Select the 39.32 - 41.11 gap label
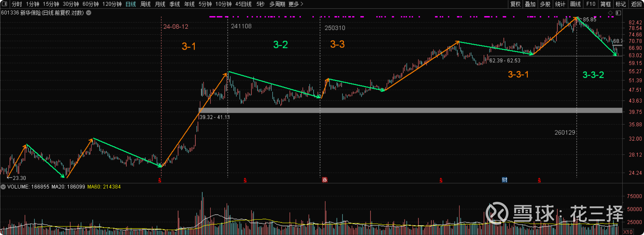 214,117
